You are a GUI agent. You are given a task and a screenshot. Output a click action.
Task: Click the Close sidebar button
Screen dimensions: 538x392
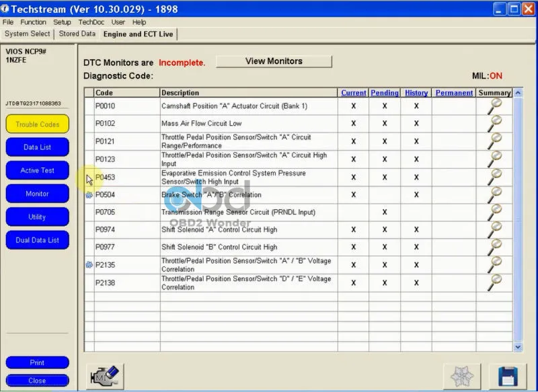coord(38,381)
